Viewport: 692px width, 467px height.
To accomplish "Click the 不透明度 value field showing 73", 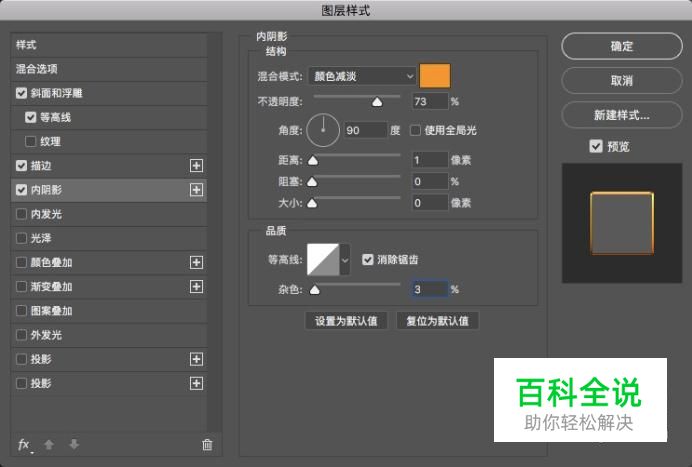I will tap(430, 102).
